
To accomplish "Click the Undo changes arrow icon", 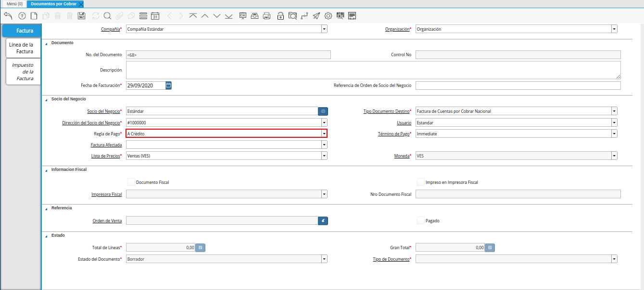I will click(8, 16).
